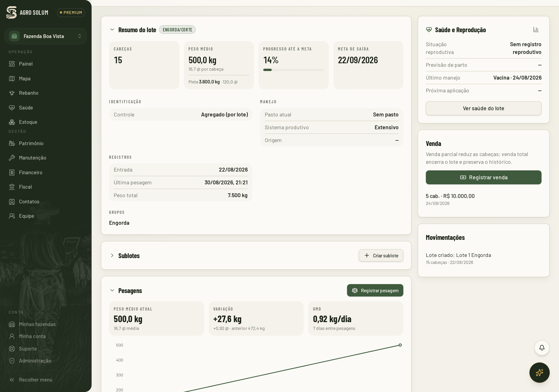Click the Financeiro receipt icon
This screenshot has width=559, height=392.
tap(12, 172)
